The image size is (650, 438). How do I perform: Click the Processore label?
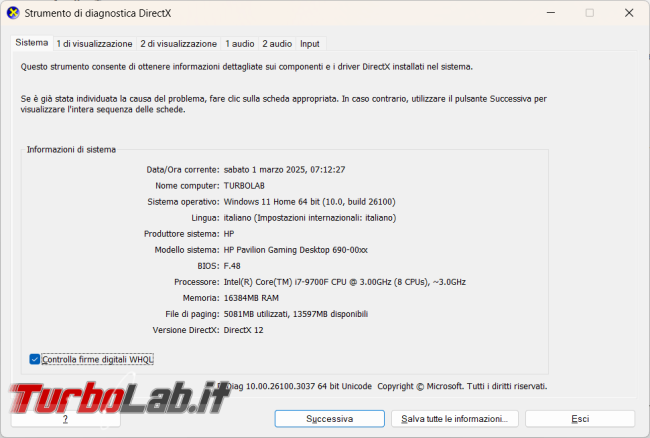point(196,282)
